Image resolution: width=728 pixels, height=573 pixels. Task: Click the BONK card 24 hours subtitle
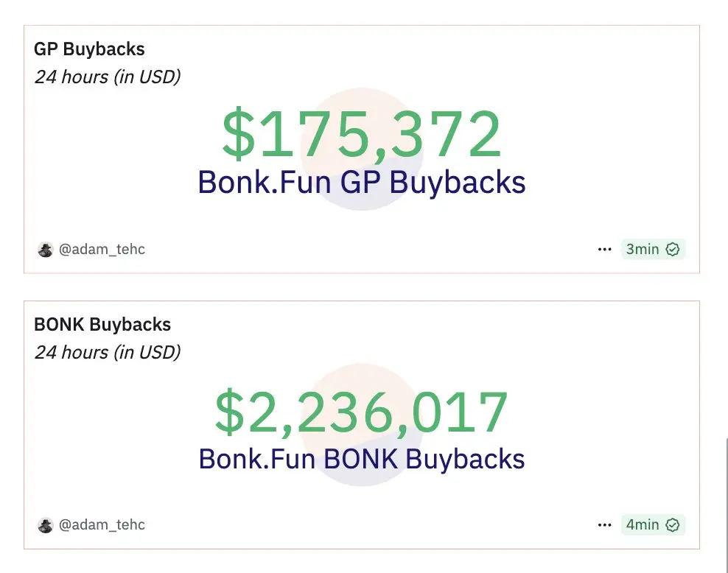coord(108,353)
